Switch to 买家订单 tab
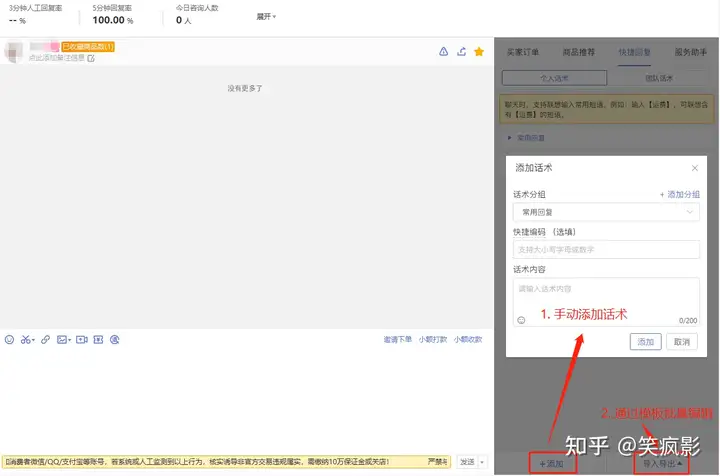 click(523, 52)
